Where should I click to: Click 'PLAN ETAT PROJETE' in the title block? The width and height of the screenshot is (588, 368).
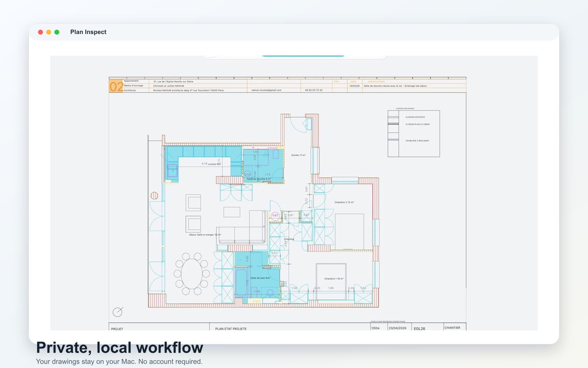(231, 328)
